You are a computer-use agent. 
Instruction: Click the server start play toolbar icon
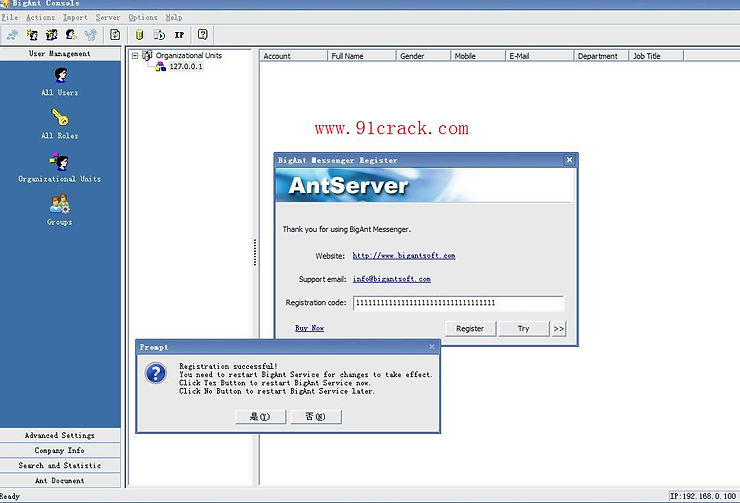[160, 34]
